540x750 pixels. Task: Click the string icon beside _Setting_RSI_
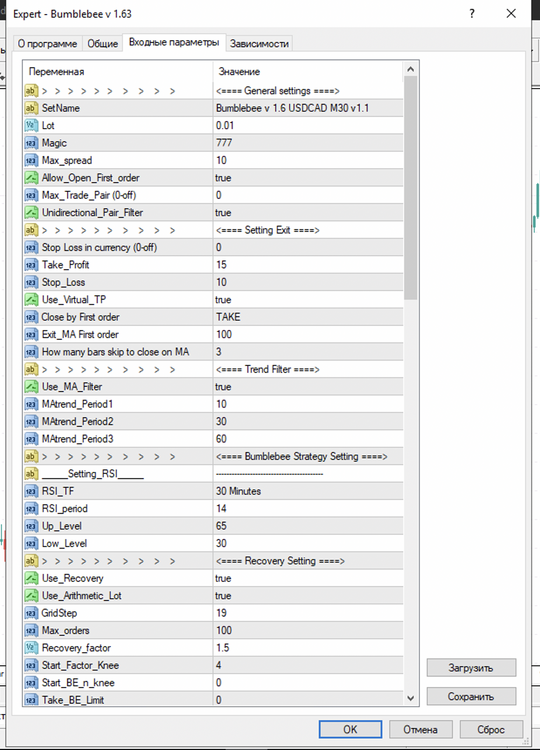pos(31,474)
